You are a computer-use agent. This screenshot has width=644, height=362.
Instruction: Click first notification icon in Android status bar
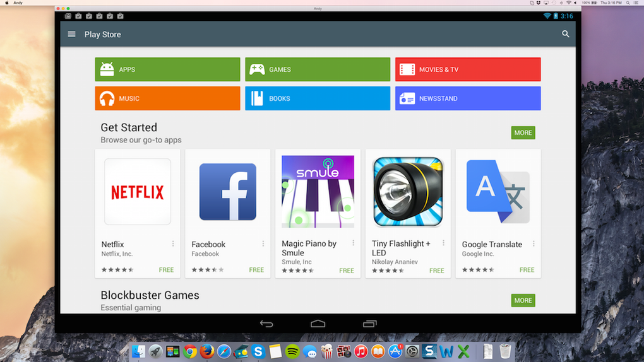click(x=68, y=16)
